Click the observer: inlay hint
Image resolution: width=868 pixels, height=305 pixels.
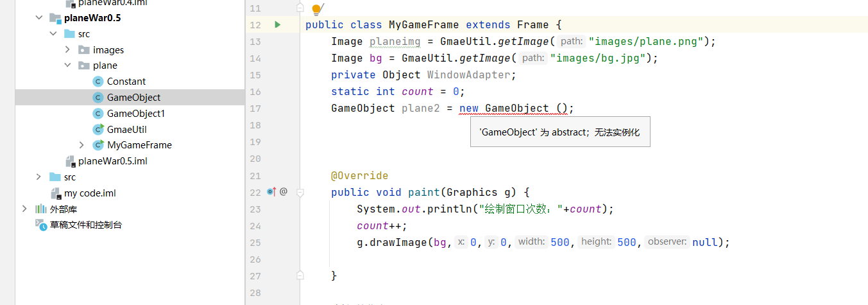667,242
